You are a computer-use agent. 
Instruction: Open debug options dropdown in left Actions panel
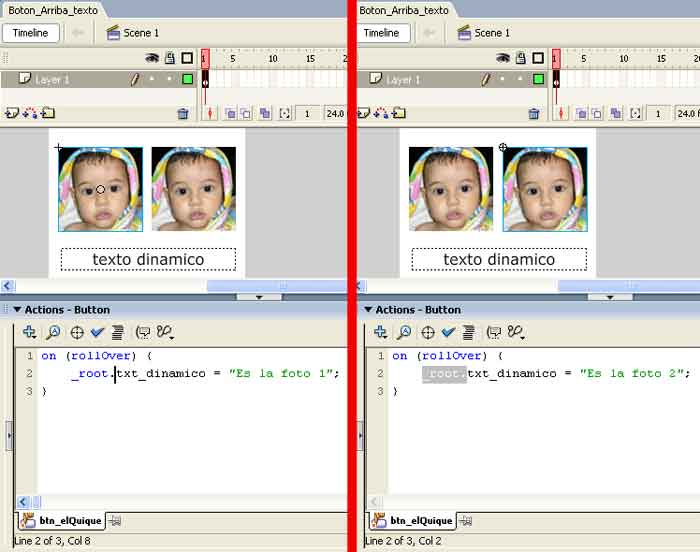click(x=165, y=332)
